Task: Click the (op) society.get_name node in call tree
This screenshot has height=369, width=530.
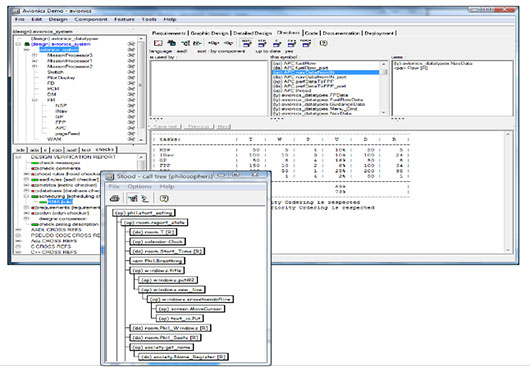Action: point(162,347)
